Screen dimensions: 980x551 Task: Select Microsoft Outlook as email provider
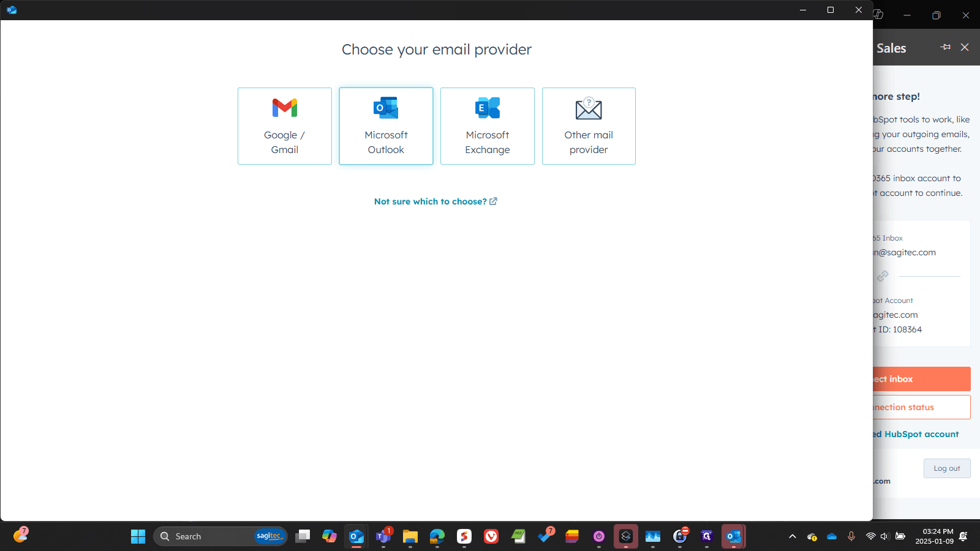point(386,126)
